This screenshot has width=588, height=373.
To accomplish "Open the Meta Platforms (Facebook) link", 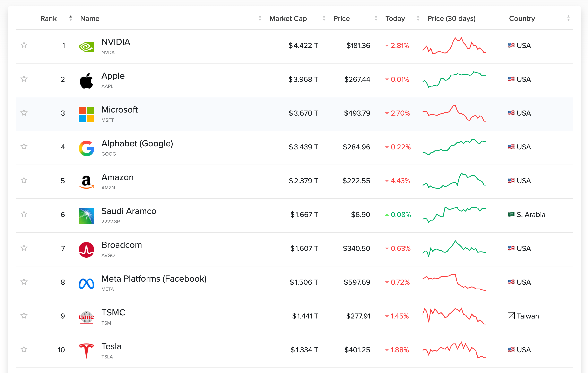I will 154,279.
